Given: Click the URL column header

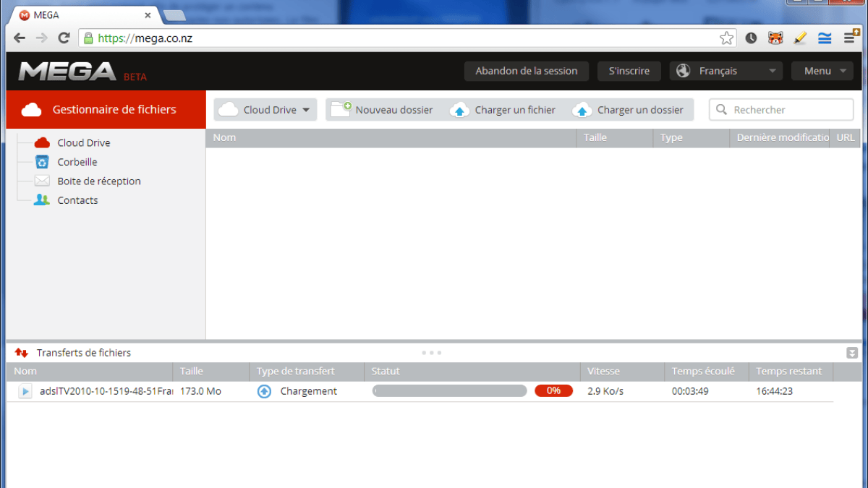Looking at the screenshot, I should click(x=845, y=137).
